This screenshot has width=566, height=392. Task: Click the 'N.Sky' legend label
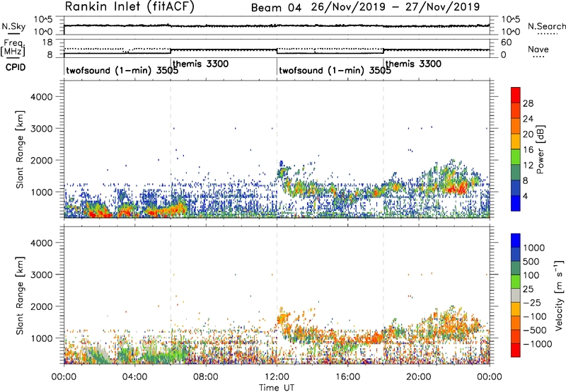click(x=13, y=26)
